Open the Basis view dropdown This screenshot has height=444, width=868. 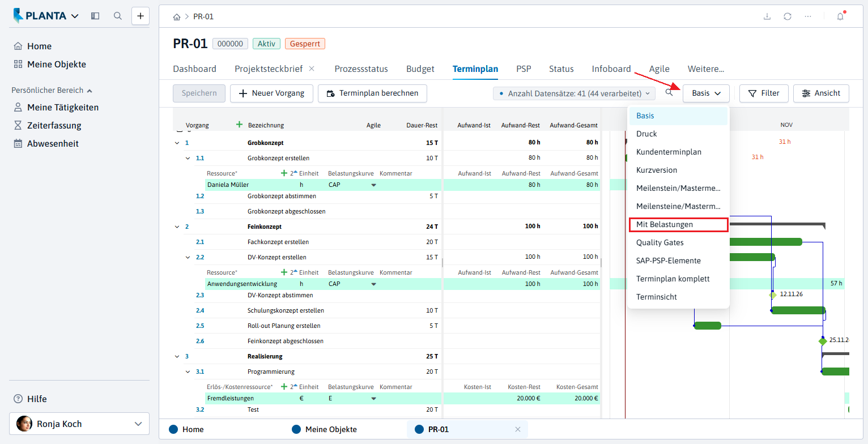coord(706,93)
